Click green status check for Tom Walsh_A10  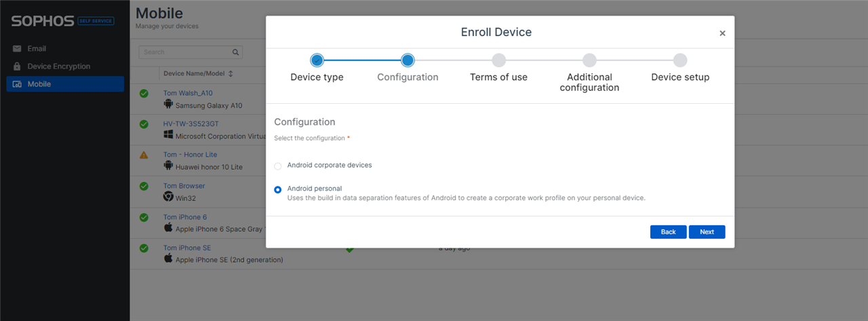144,93
